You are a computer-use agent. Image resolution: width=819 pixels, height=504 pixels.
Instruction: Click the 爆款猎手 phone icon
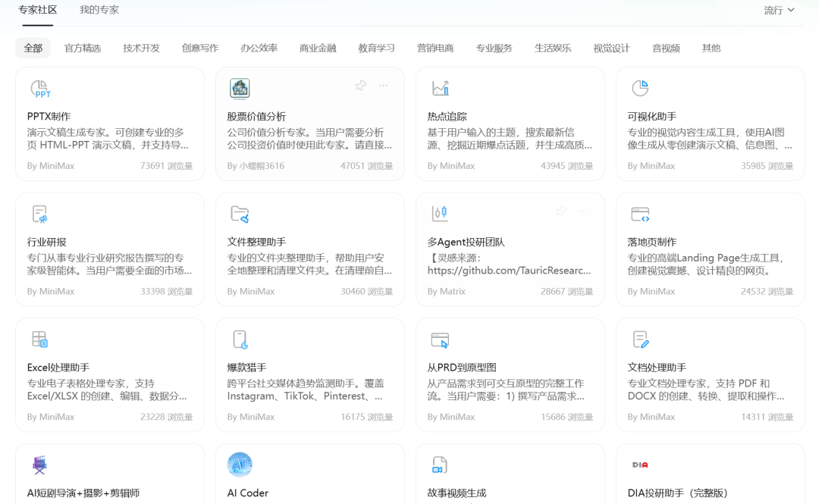(241, 340)
